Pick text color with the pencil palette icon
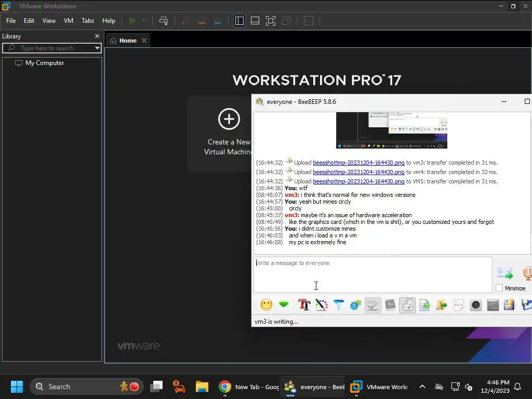Image resolution: width=532 pixels, height=399 pixels. coord(321,304)
